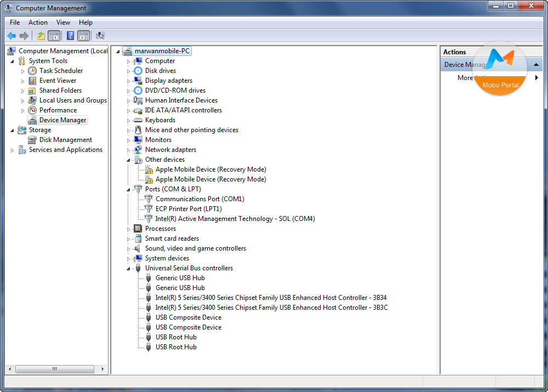Collapse the System Tools node
Image resolution: width=548 pixels, height=392 pixels.
pyautogui.click(x=13, y=61)
